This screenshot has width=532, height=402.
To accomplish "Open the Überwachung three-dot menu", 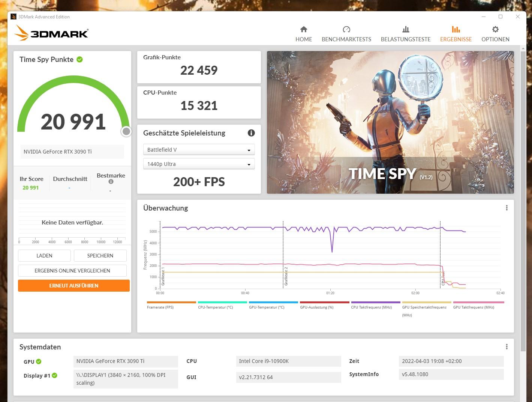I will click(x=507, y=208).
